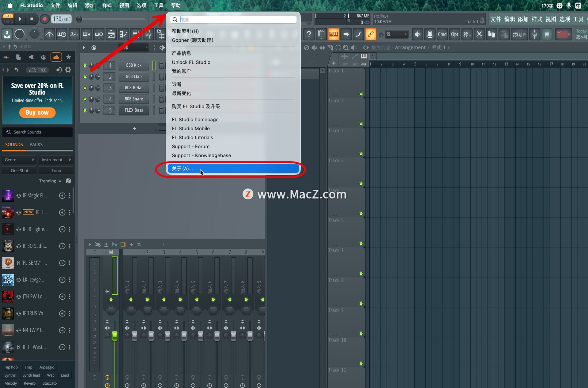This screenshot has width=588, height=388.
Task: Open the Trending sort dropdown
Action: point(50,181)
